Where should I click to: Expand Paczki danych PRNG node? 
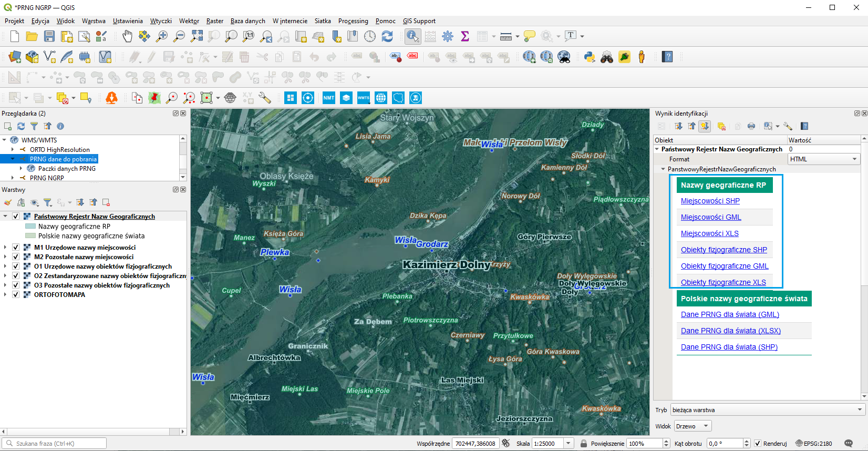click(21, 168)
